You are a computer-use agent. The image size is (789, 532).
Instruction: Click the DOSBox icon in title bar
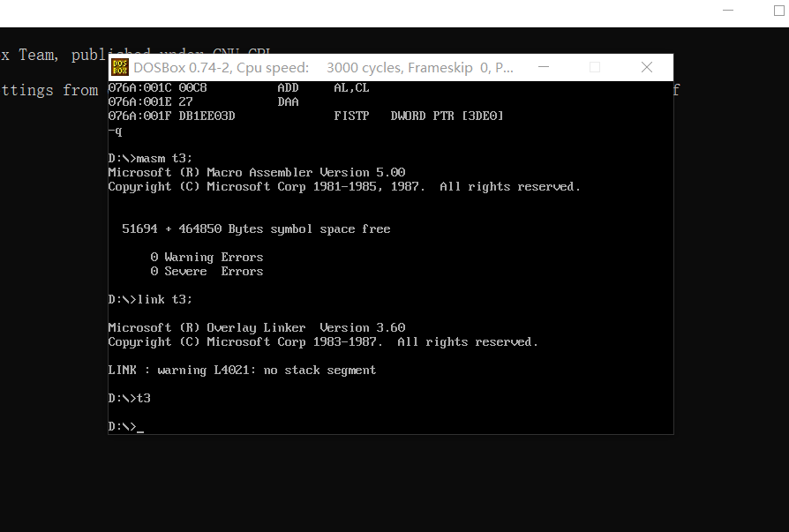pyautogui.click(x=120, y=67)
